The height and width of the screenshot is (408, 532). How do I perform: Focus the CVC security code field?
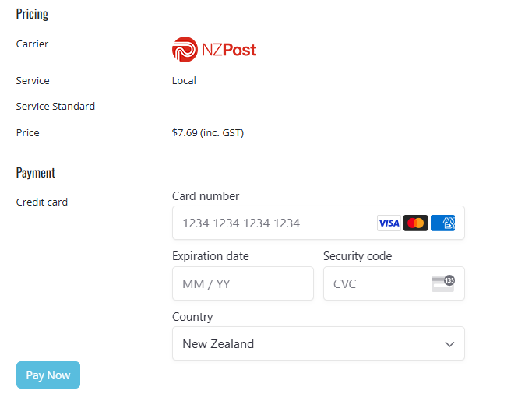click(394, 283)
